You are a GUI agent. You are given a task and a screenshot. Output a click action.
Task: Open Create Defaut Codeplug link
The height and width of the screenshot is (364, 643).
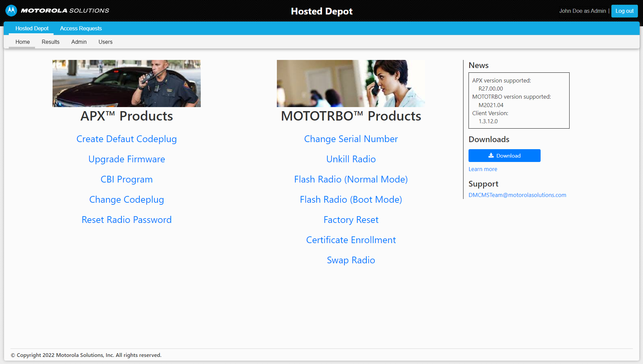127,139
